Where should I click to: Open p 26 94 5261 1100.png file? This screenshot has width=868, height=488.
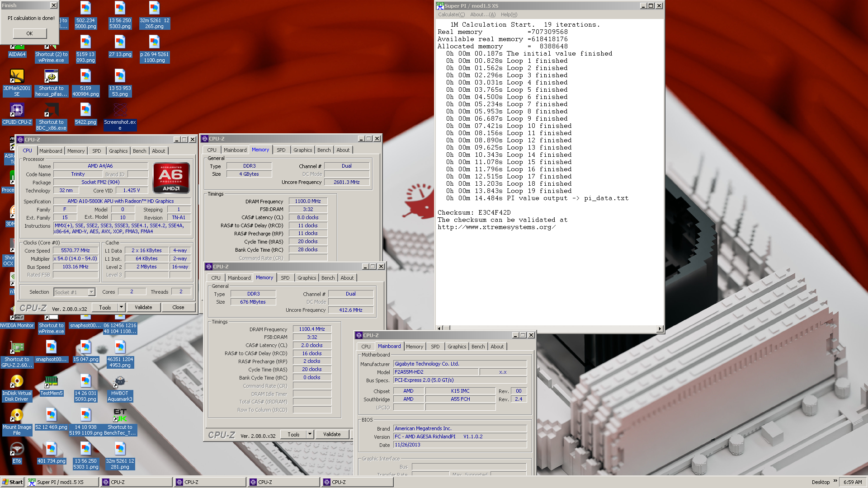(154, 49)
